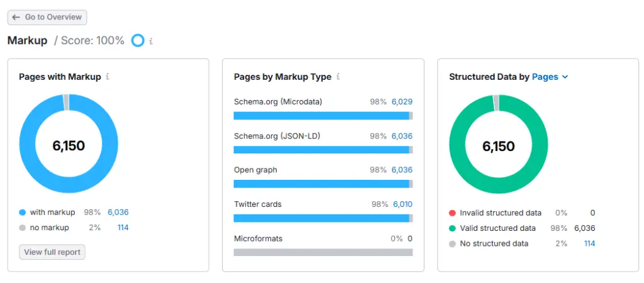This screenshot has width=644, height=283.
Task: Click the blue score circle icon
Action: [138, 41]
